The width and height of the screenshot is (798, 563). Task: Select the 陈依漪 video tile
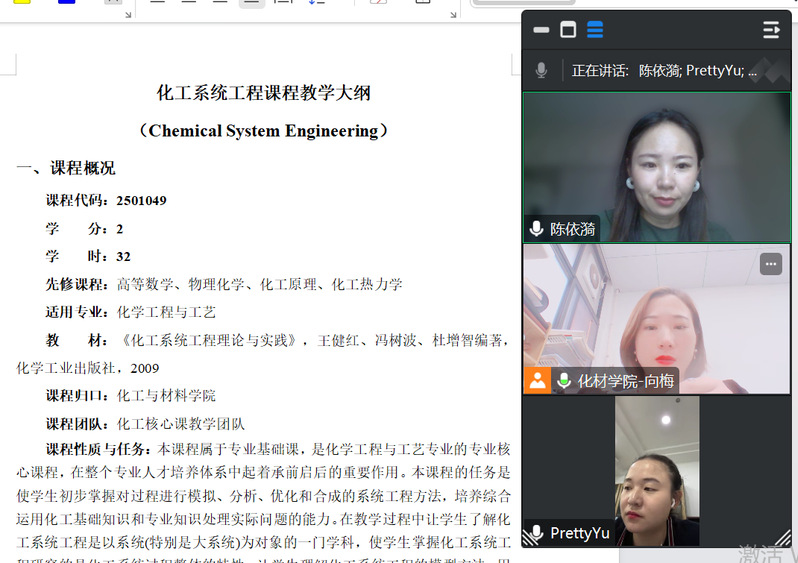tap(656, 160)
